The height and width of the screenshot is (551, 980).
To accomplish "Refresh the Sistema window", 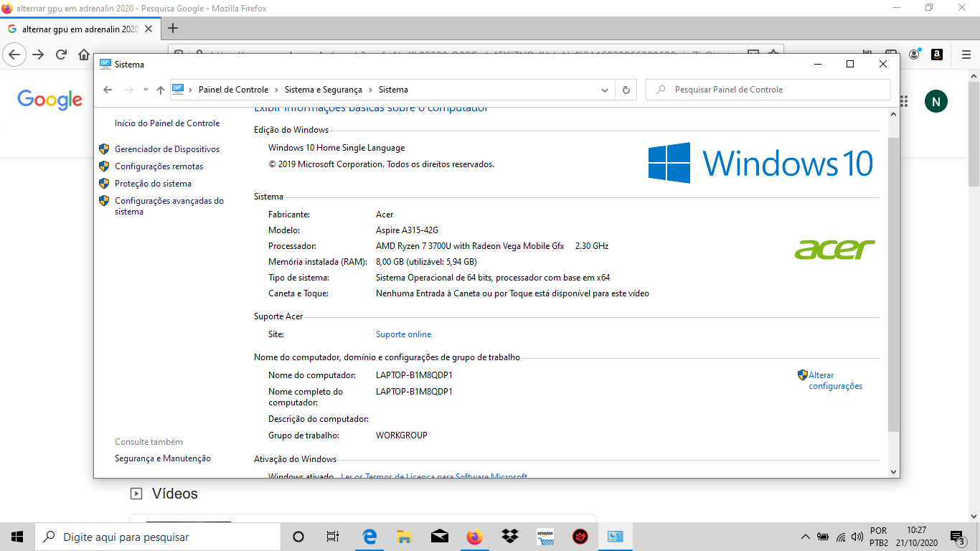I will point(626,90).
